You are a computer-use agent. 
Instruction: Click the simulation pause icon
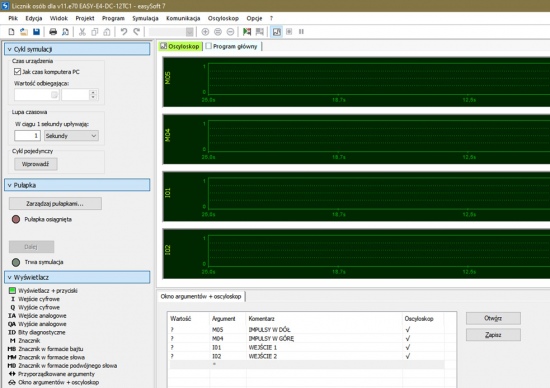[x=301, y=32]
